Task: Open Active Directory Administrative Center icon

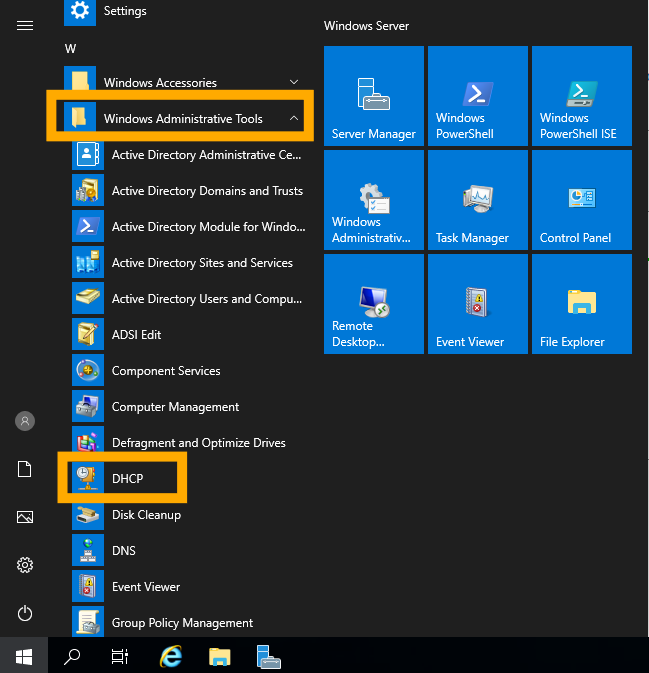Action: click(x=88, y=155)
